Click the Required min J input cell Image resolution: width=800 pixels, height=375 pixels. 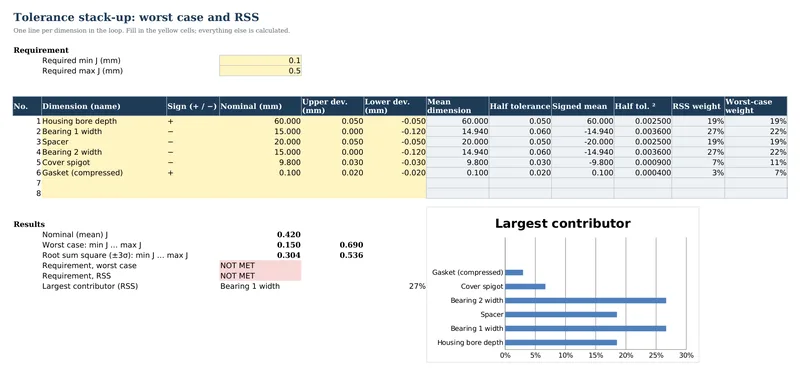coord(260,60)
